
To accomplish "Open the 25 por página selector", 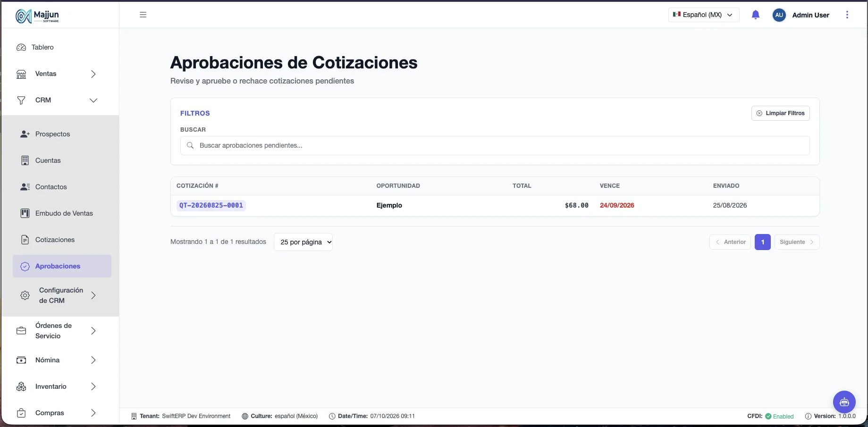I will pos(303,242).
